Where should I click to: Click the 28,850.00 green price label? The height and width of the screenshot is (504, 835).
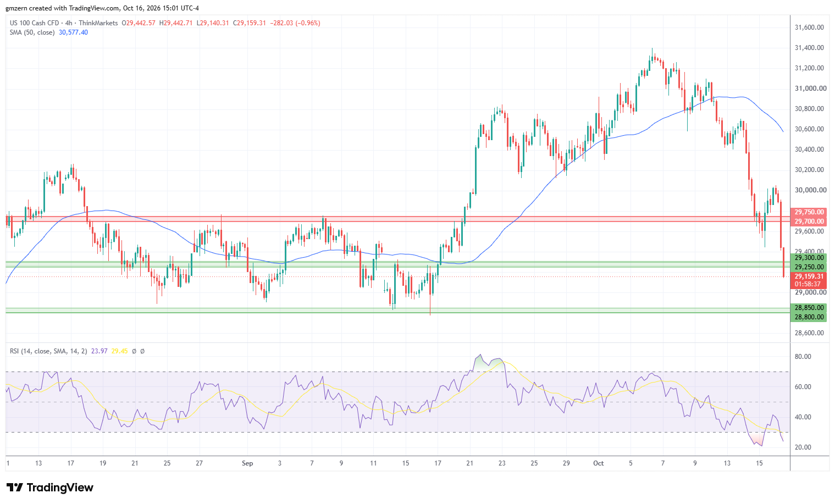tap(808, 308)
